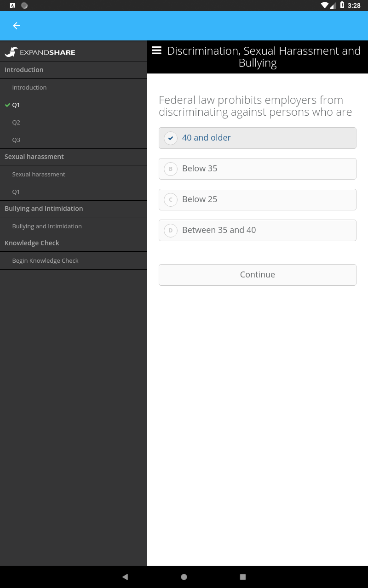Screen dimensions: 368x588
Task: Tap the Android home circle button
Action: pyautogui.click(x=184, y=577)
